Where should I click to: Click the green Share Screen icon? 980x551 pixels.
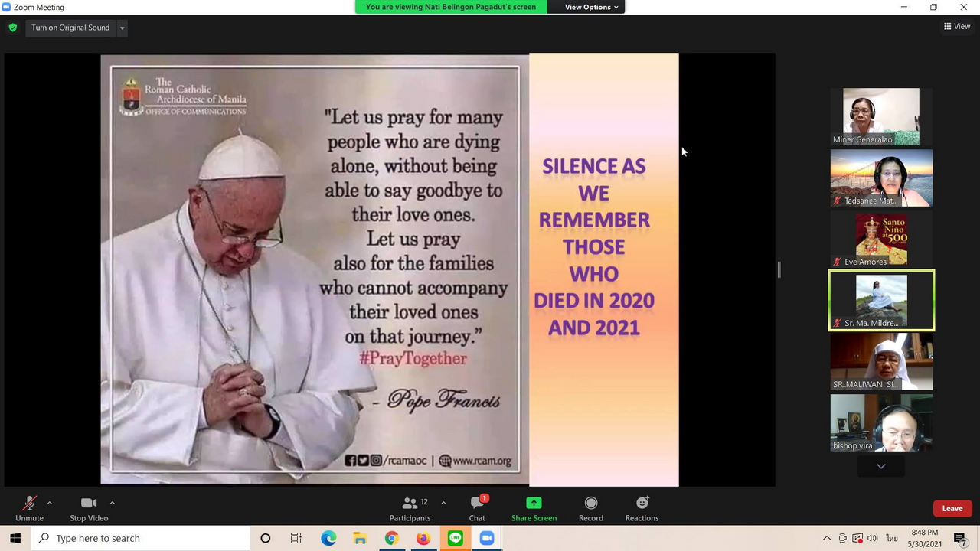534,504
